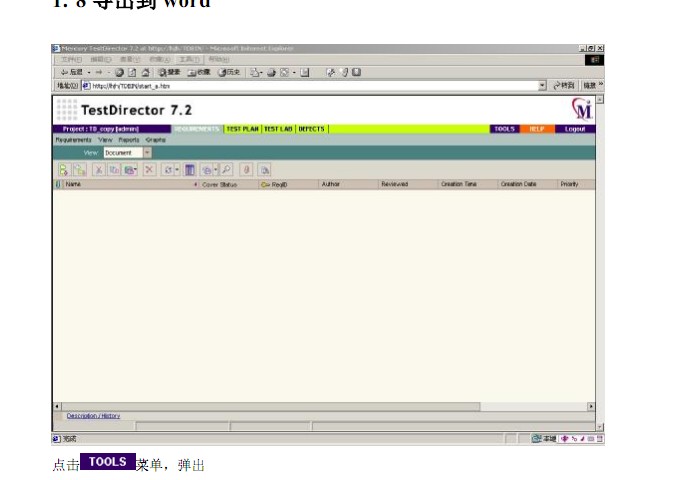The image size is (686, 480).
Task: Click the refresh icon in the requirements toolbar
Action: (x=168, y=169)
